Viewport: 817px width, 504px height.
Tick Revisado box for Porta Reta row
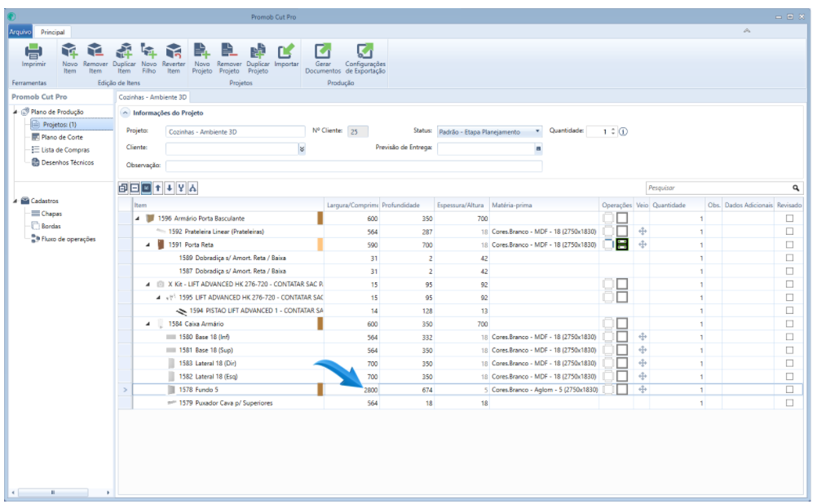[789, 245]
